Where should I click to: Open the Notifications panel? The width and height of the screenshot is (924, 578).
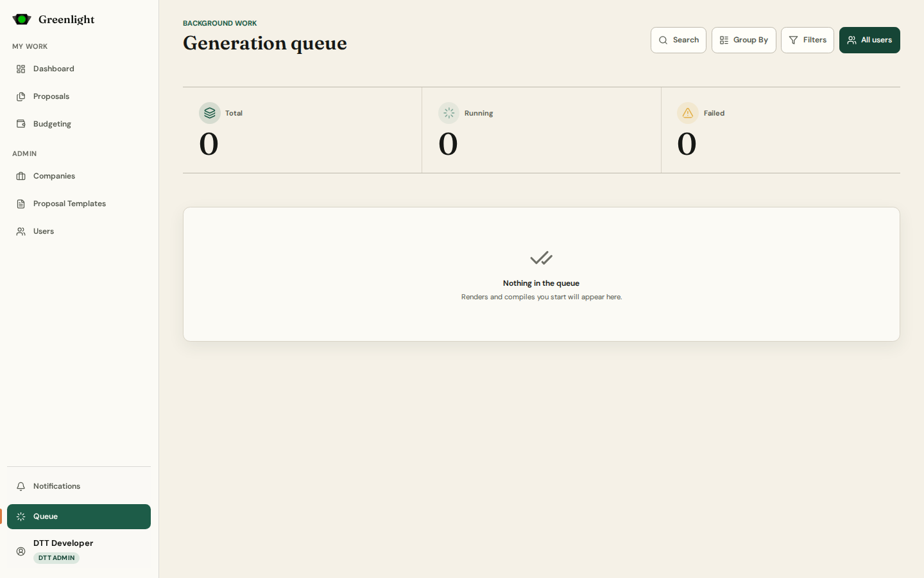[x=79, y=486]
